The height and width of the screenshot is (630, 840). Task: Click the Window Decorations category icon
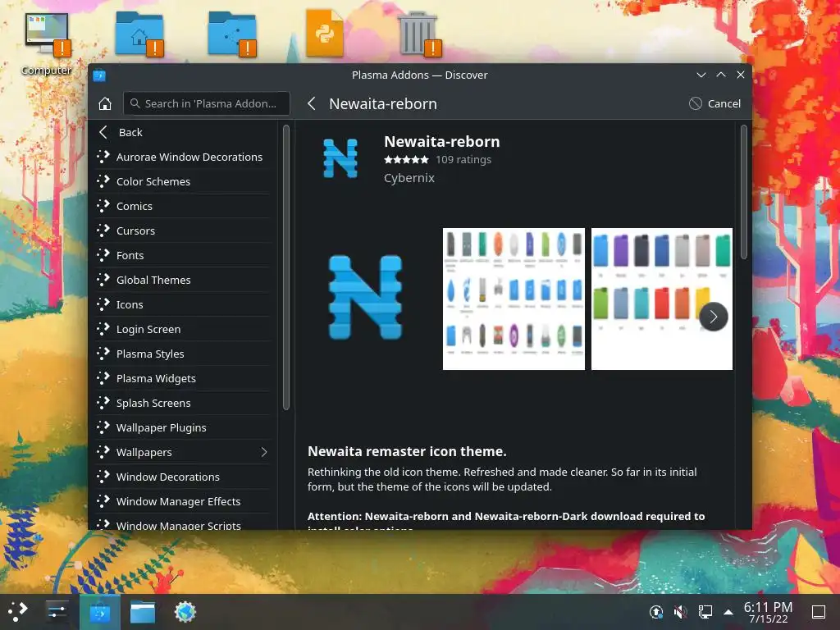(103, 477)
